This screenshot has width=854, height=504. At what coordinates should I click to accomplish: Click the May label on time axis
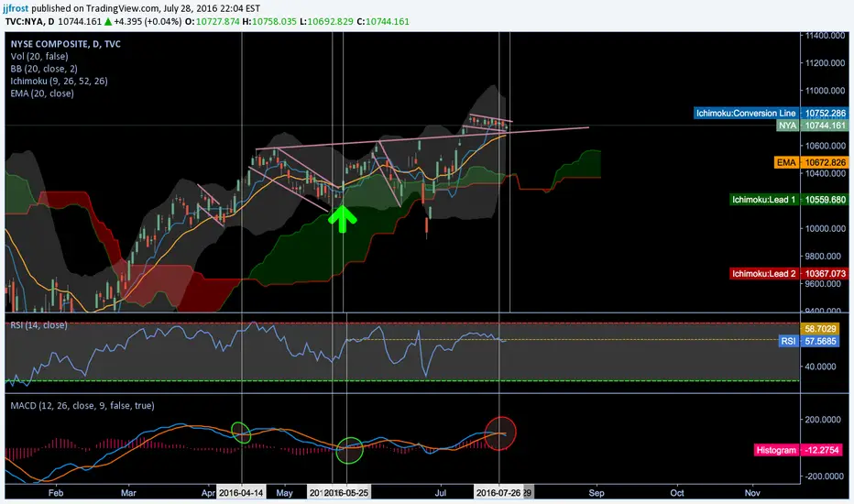click(284, 493)
